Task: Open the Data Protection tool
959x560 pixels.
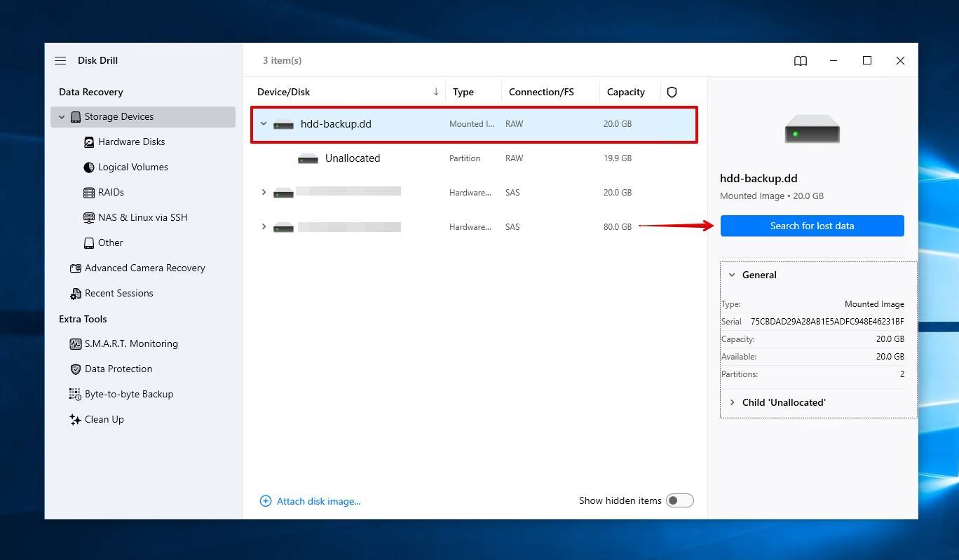Action: click(117, 369)
